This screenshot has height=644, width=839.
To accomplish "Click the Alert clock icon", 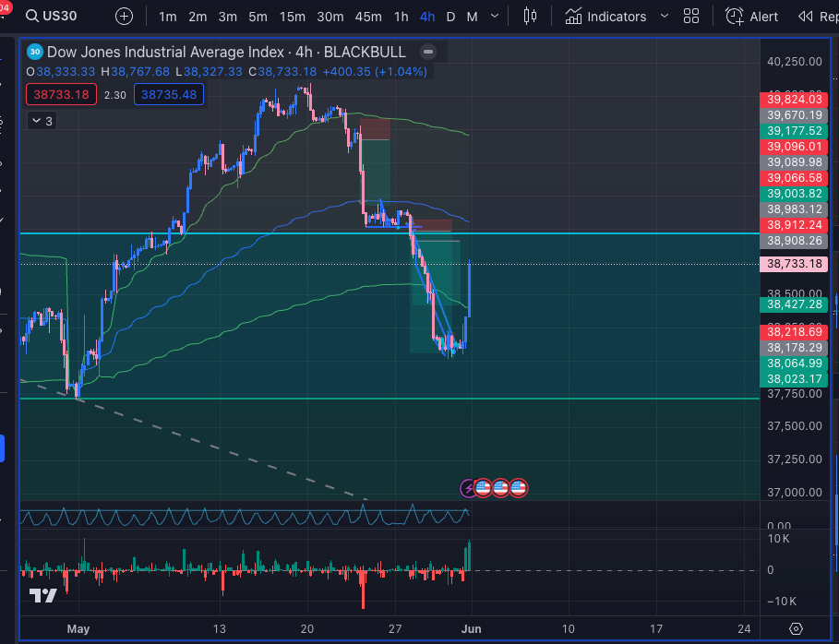I will coord(735,17).
